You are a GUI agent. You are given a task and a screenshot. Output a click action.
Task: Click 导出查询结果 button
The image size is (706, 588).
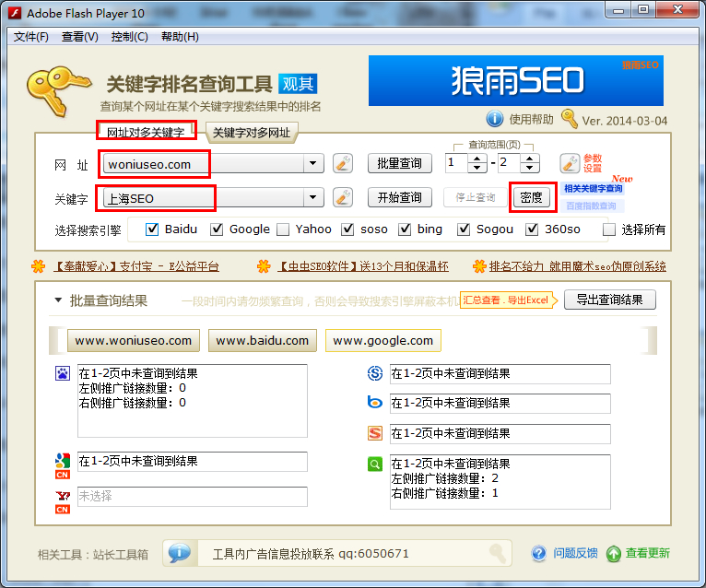(609, 300)
